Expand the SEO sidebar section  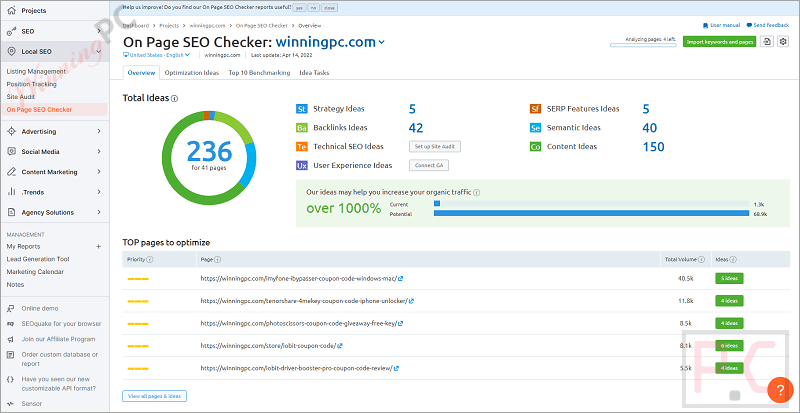coord(99,31)
